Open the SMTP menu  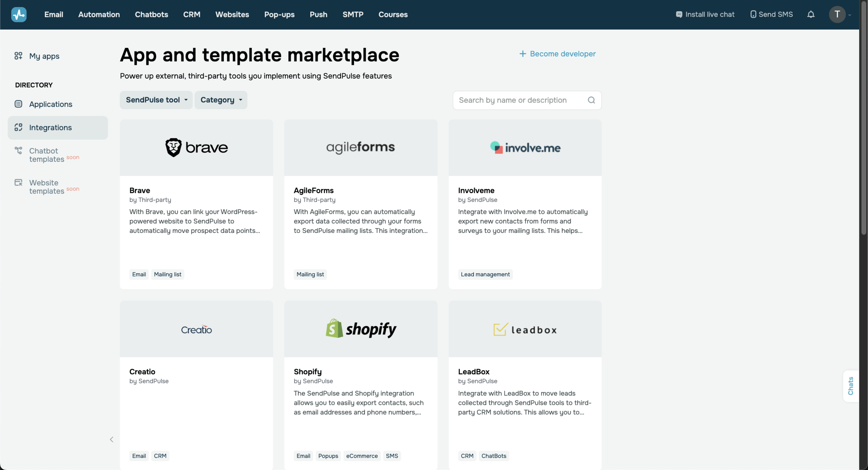tap(353, 15)
